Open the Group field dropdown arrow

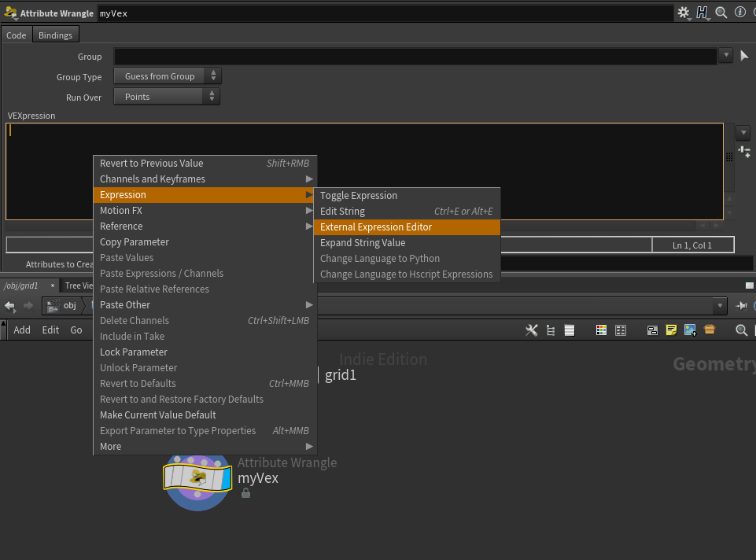coord(725,56)
